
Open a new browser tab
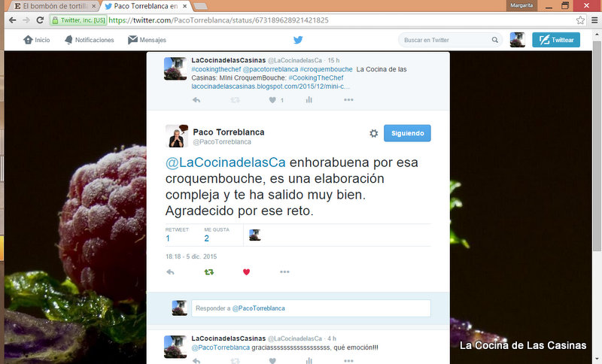(x=200, y=6)
